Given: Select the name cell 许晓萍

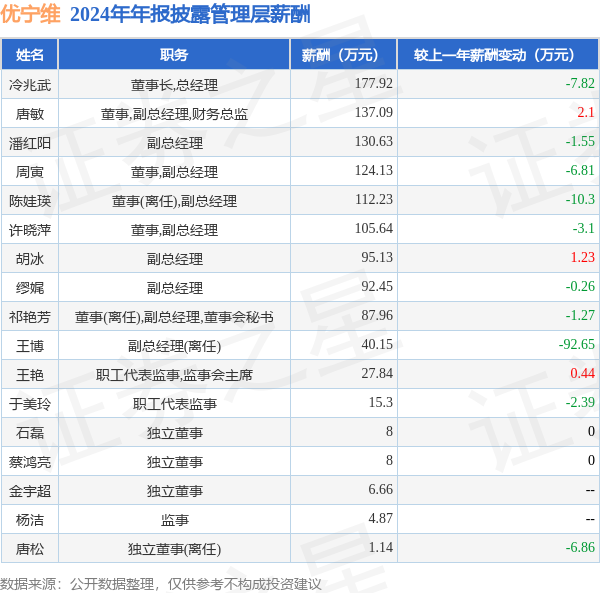Looking at the screenshot, I should point(29,230).
